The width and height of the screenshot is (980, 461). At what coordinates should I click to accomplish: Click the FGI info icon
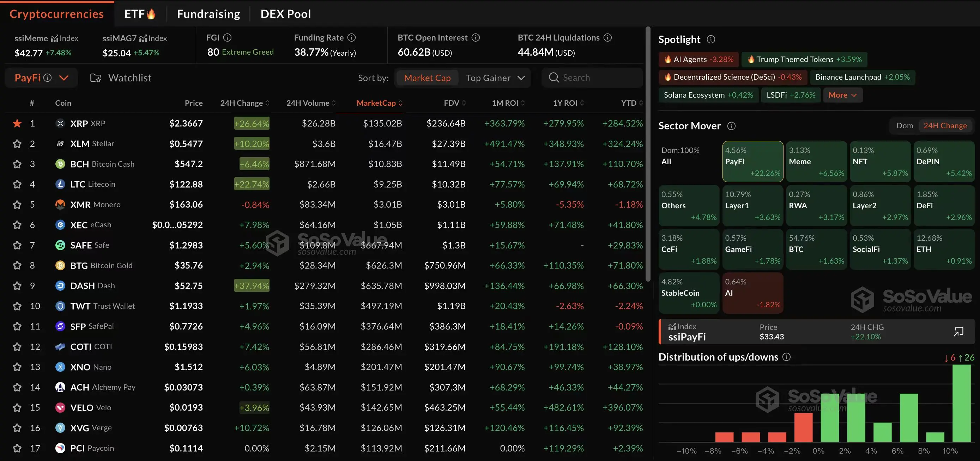coord(227,38)
